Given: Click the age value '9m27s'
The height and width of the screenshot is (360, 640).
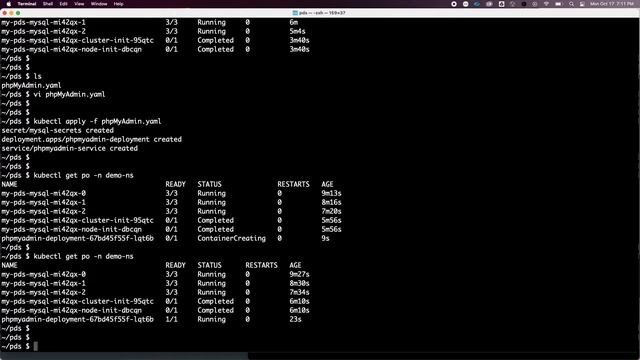Looking at the screenshot, I should (299, 274).
